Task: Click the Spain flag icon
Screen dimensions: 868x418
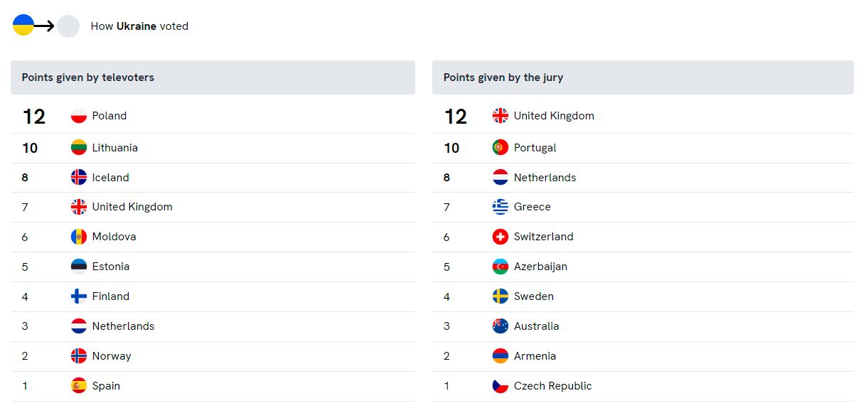Action: (79, 386)
